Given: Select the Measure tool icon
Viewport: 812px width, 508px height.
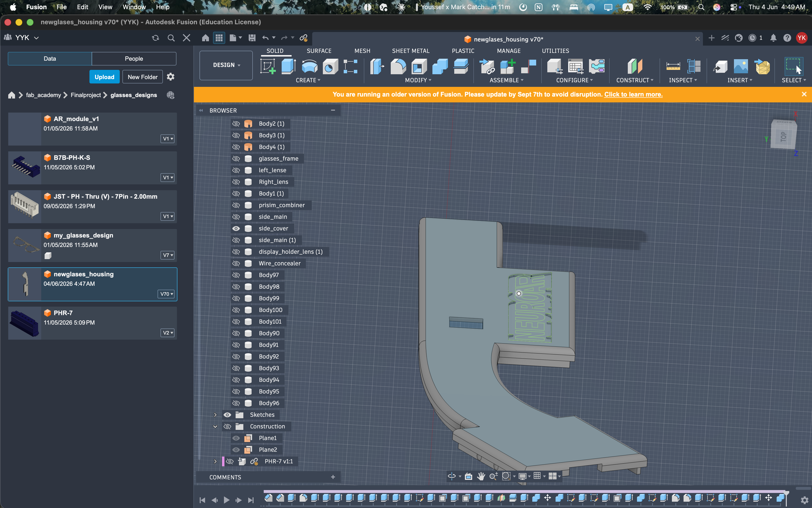Looking at the screenshot, I should (x=673, y=66).
